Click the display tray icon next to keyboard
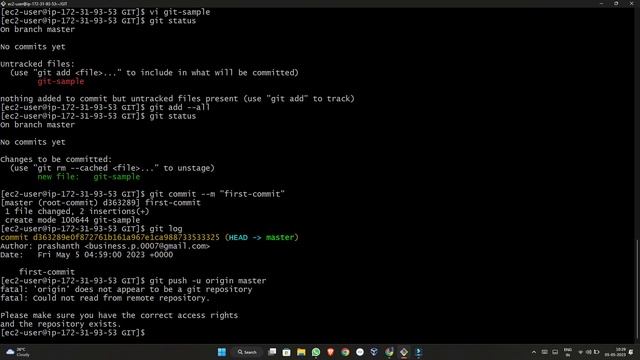 click(555, 352)
